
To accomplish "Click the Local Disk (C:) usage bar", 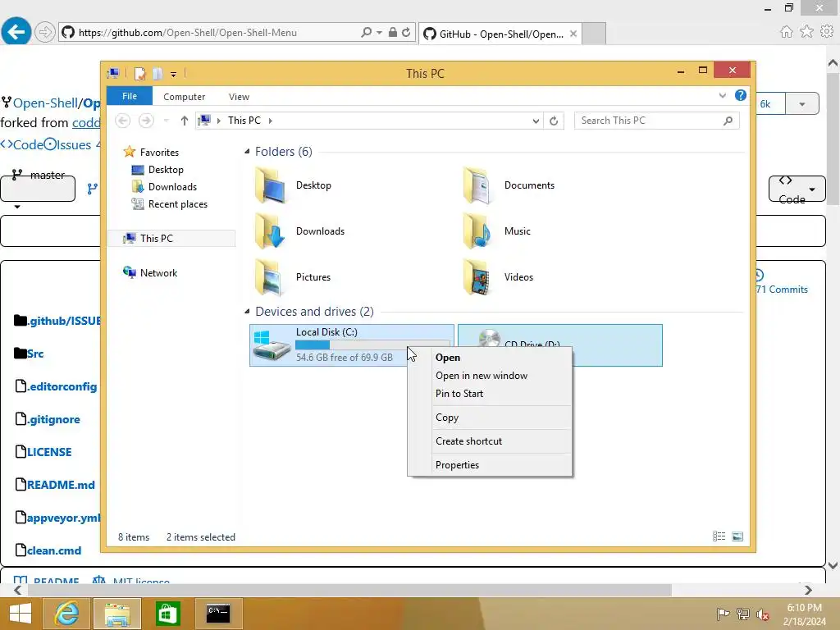I will [x=373, y=345].
